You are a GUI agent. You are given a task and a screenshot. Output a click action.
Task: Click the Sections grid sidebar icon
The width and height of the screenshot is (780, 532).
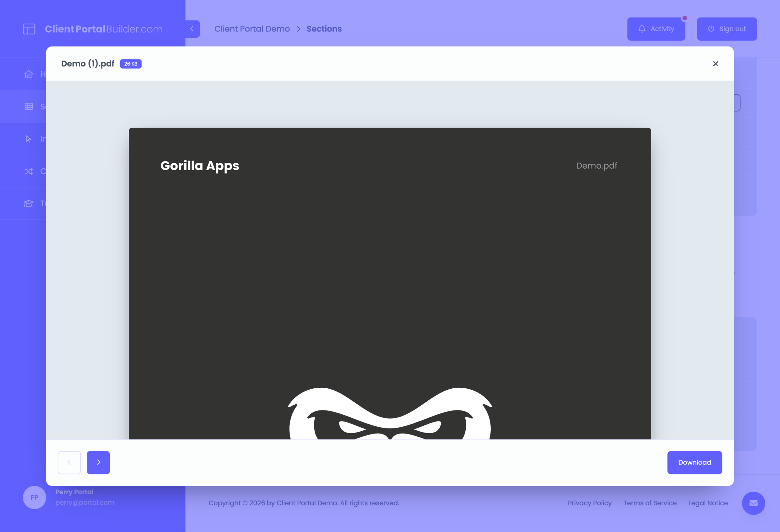tap(29, 106)
